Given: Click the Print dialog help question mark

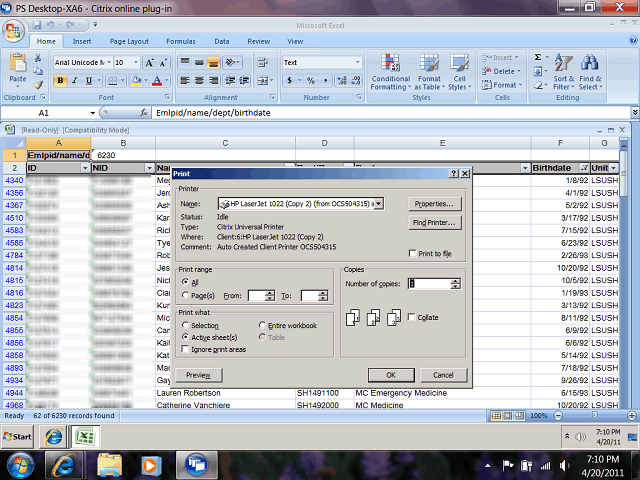Looking at the screenshot, I should (453, 173).
